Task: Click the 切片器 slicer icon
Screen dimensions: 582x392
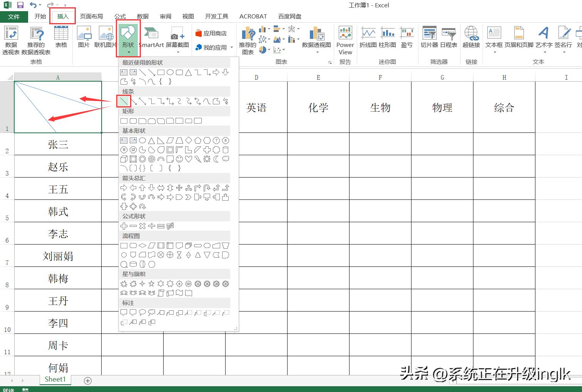Action: (429, 38)
